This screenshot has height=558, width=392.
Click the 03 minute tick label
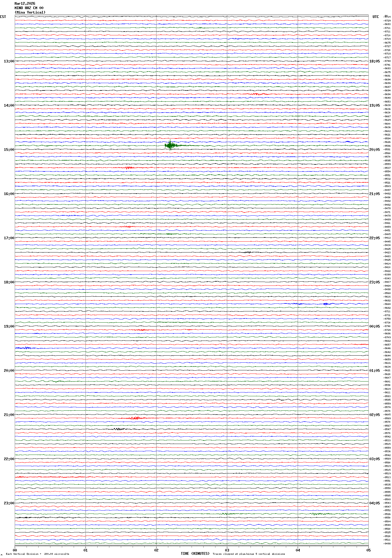click(x=227, y=550)
